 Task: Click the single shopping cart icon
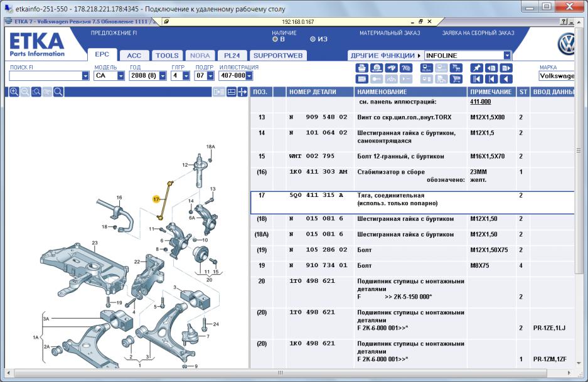pos(456,79)
